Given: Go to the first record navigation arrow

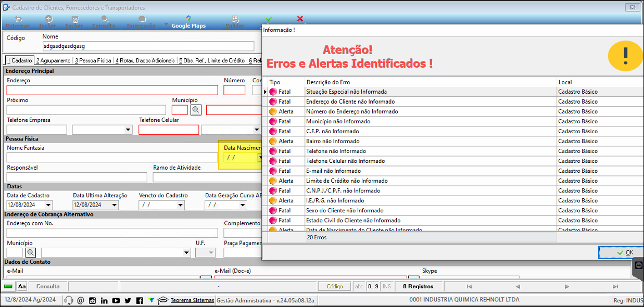Looking at the screenshot, I should (x=470, y=286).
